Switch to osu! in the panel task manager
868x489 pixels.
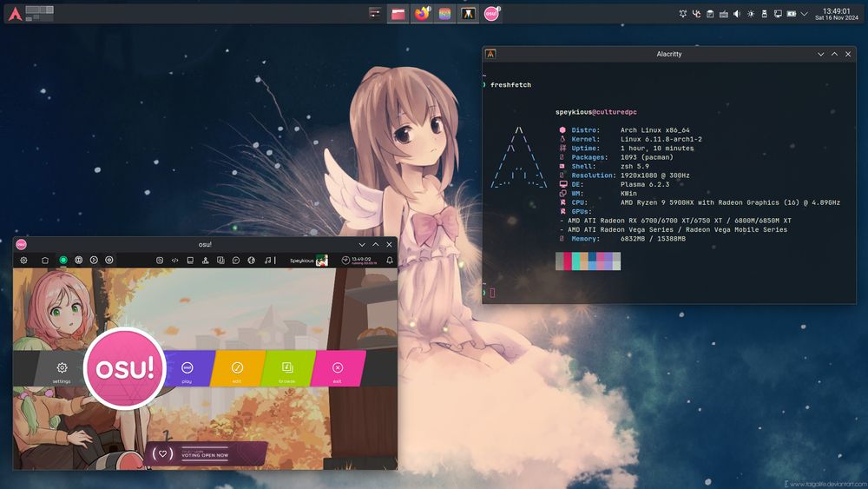pyautogui.click(x=491, y=14)
